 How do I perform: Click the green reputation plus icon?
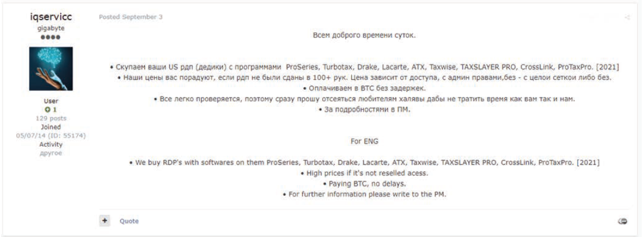click(x=47, y=110)
